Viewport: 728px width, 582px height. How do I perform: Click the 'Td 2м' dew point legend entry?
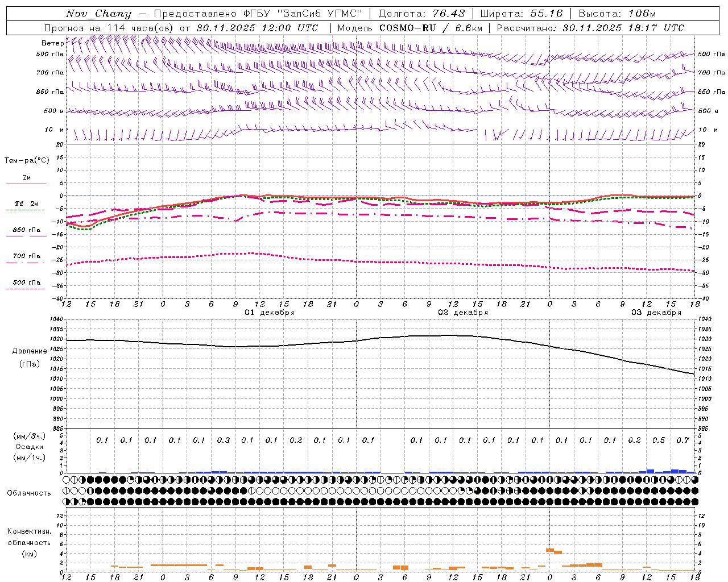click(x=27, y=203)
